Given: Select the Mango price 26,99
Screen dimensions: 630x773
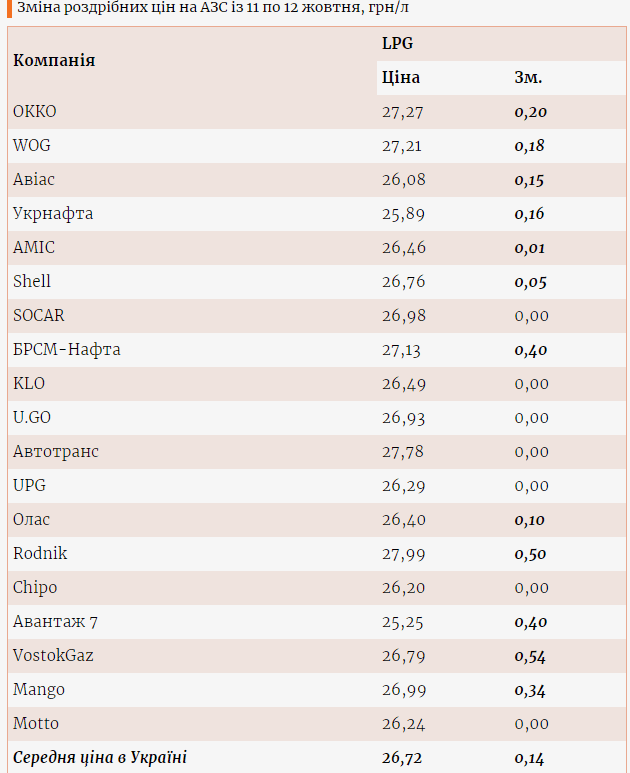Looking at the screenshot, I should click(403, 690).
